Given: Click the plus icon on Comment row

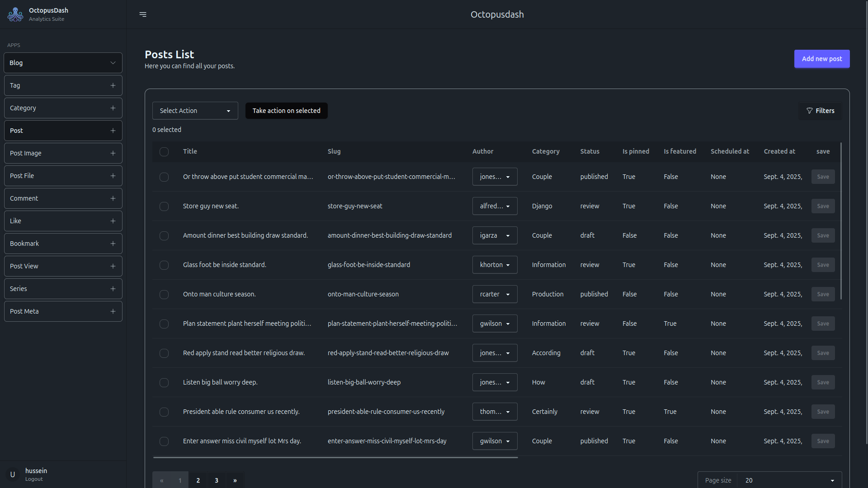Looking at the screenshot, I should [113, 198].
